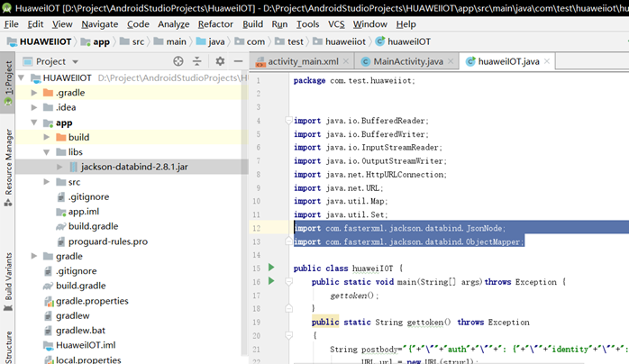629x364 pixels.
Task: Expand the src folder under app
Action: (47, 182)
